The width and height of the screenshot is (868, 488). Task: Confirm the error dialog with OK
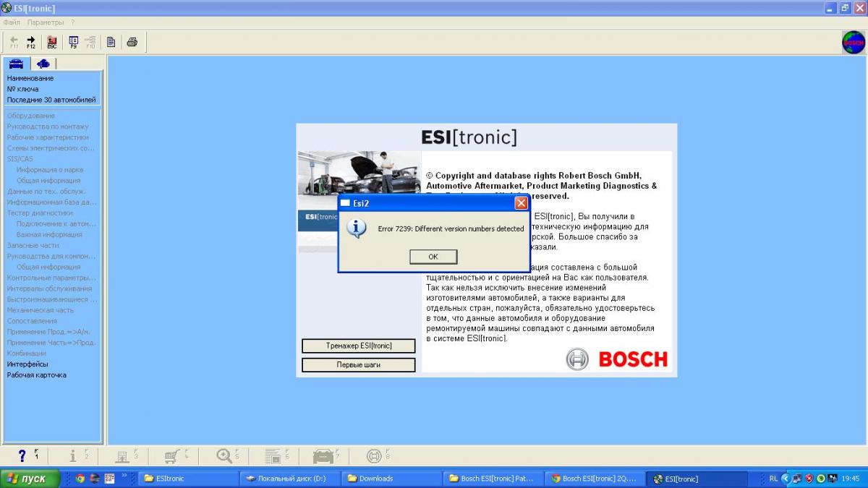[x=433, y=257]
